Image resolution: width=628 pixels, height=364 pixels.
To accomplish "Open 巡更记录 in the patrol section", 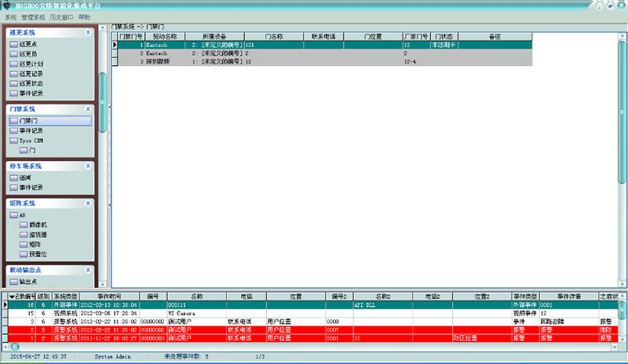I will coord(27,73).
